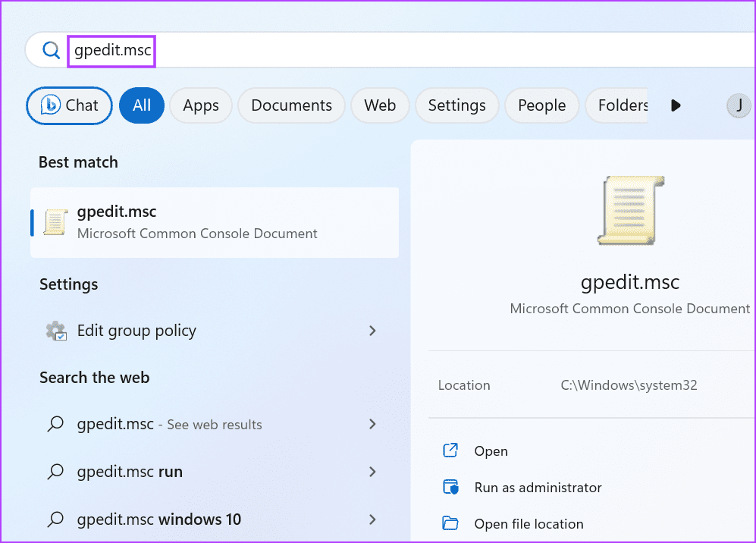Switch to the Apps filter tab

(x=201, y=105)
